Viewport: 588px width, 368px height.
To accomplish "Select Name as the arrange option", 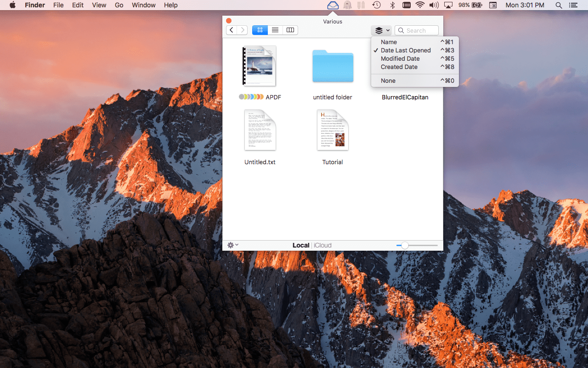I will [389, 42].
